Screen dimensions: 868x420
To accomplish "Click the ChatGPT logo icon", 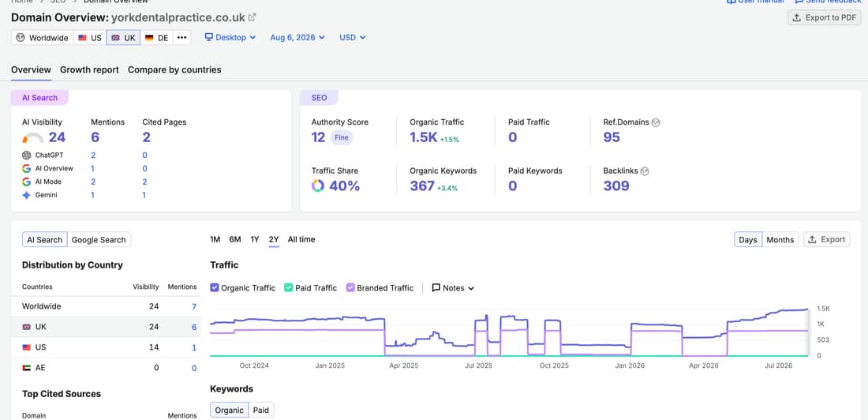I will pos(26,156).
